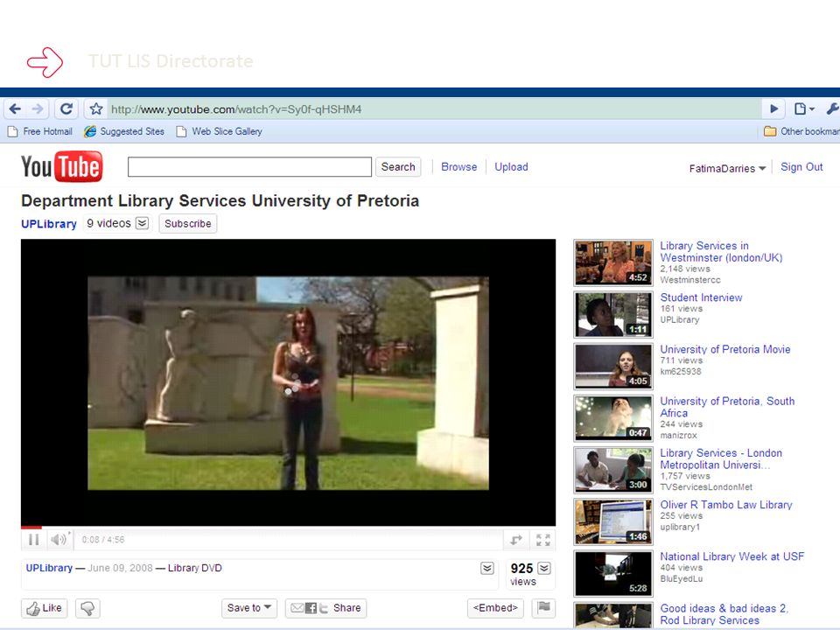840x630 pixels.
Task: Open UPLibrary channel link under title
Action: click(49, 224)
